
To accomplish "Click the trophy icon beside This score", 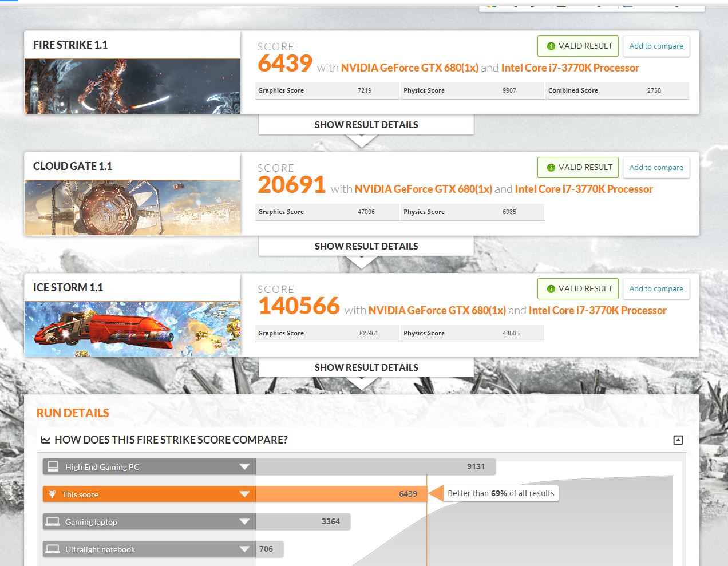I will [x=52, y=494].
